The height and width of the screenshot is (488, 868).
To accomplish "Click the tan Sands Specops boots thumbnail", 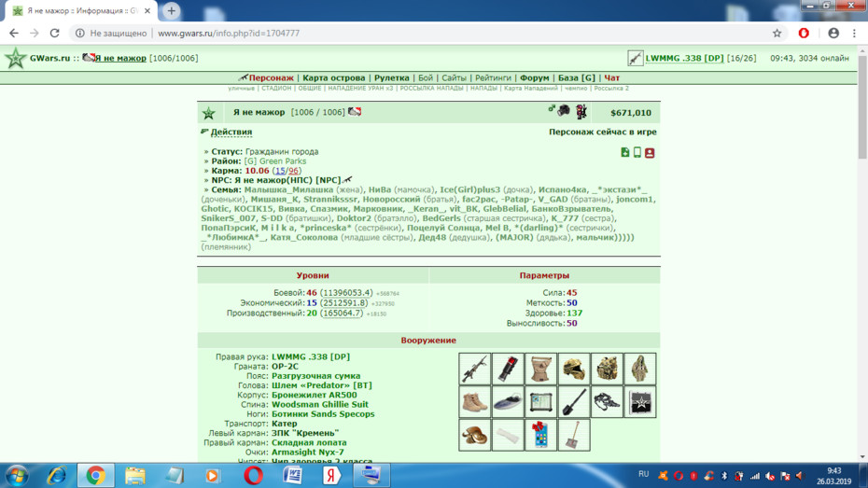I will coord(474,402).
